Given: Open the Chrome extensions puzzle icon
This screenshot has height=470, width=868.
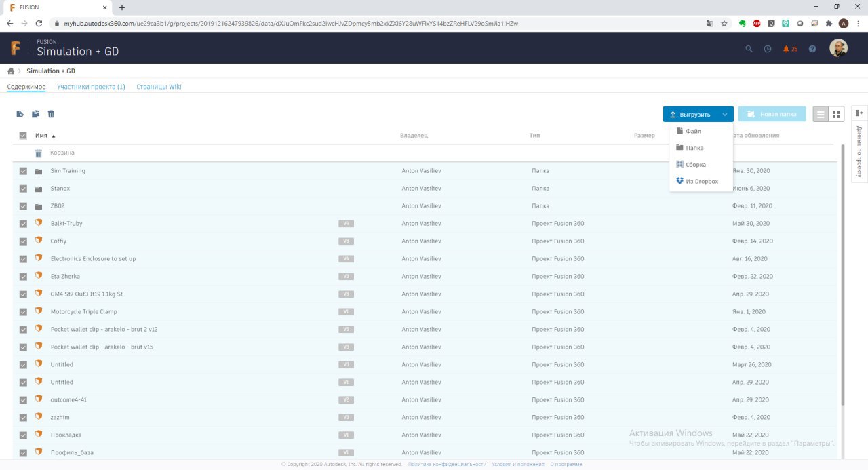Looking at the screenshot, I should (829, 23).
